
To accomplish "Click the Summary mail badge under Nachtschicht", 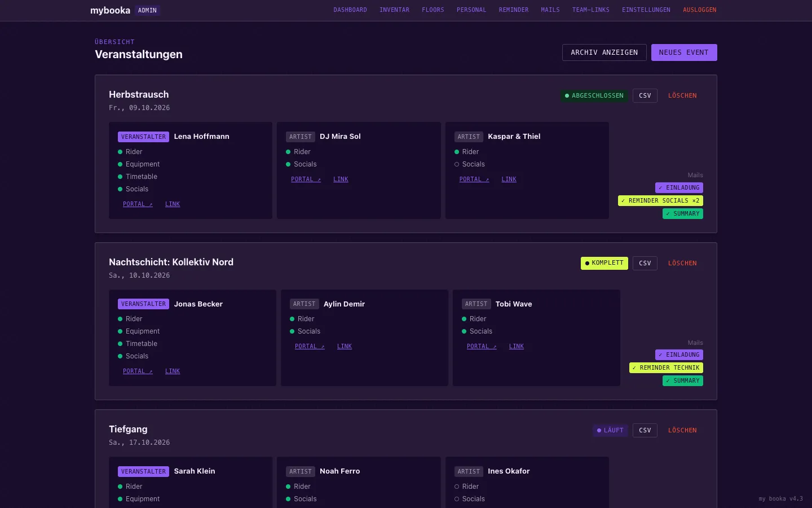I will tap(683, 381).
